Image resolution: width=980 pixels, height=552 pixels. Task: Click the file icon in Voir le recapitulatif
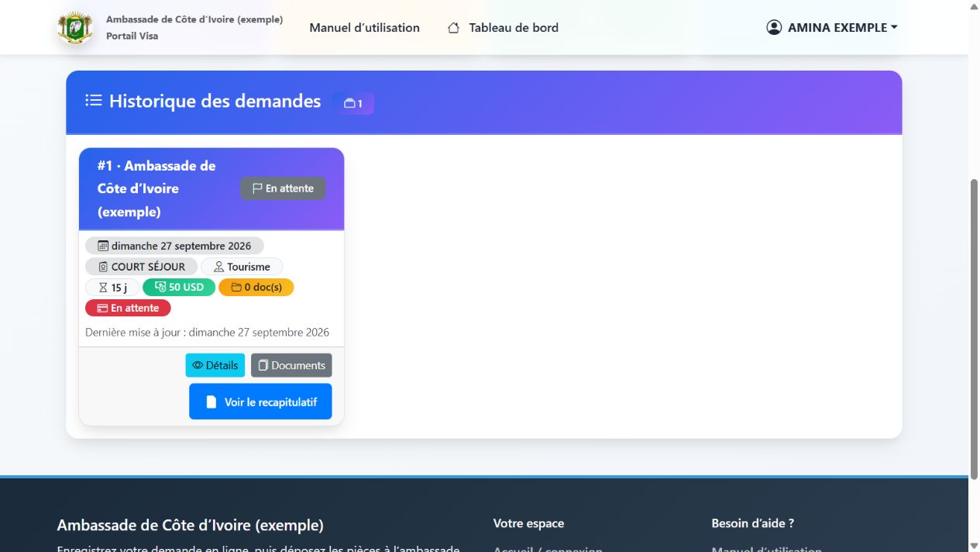[211, 402]
